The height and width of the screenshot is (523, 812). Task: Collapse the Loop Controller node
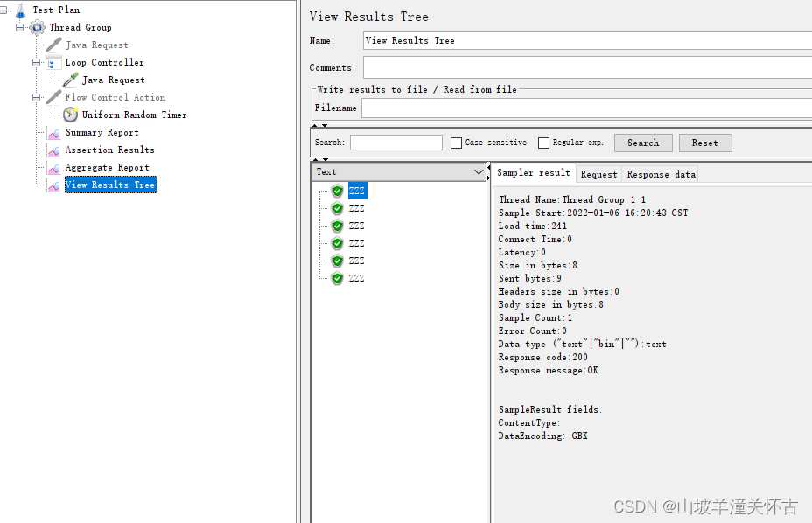pyautogui.click(x=36, y=63)
